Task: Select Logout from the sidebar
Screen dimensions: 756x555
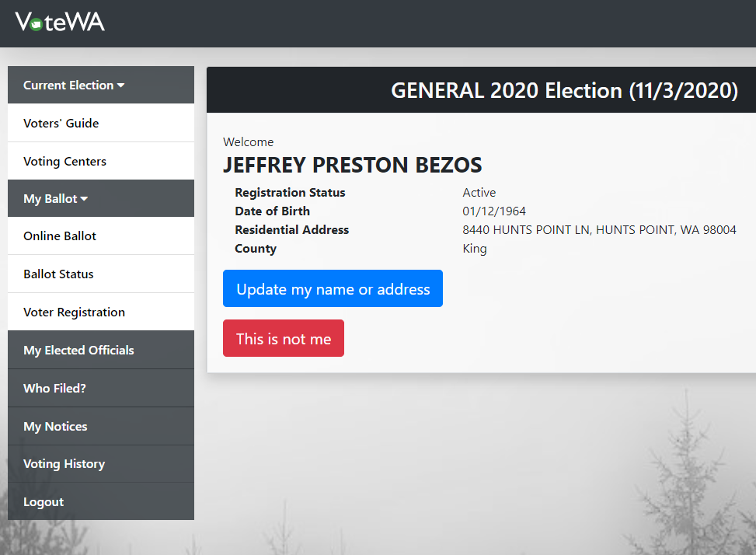Action: [101, 501]
